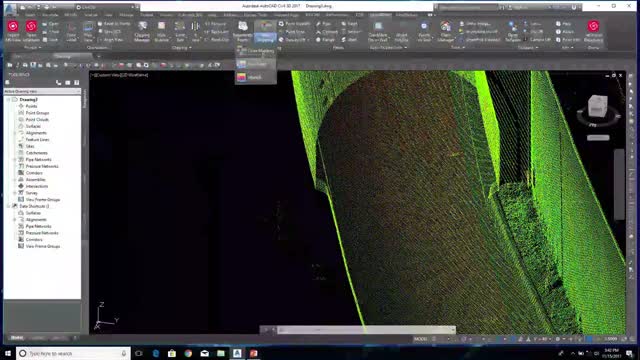Open the Corridors node icon under Drawing3
This screenshot has width=640, height=360.
click(21, 173)
